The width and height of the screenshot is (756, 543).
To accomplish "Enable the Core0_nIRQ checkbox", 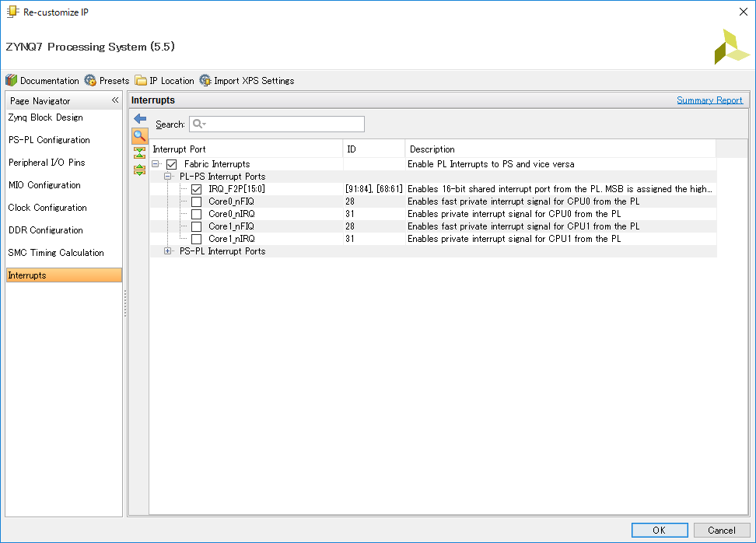I will pos(196,214).
